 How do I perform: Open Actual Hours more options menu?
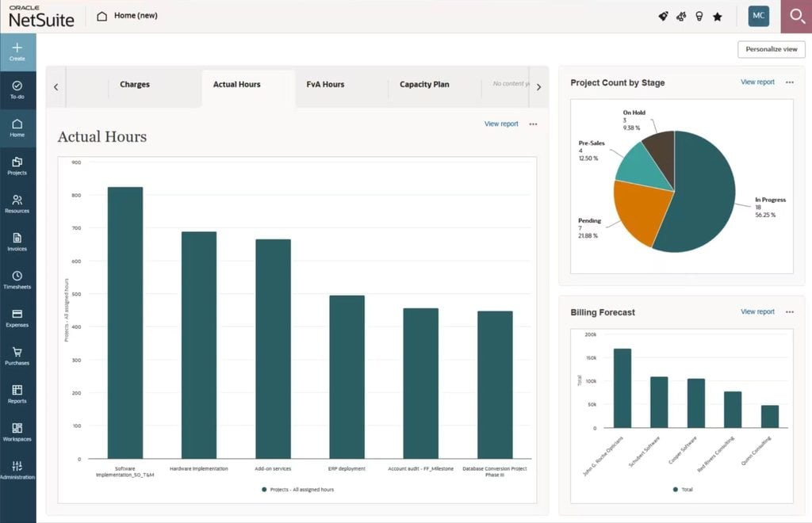pos(533,124)
